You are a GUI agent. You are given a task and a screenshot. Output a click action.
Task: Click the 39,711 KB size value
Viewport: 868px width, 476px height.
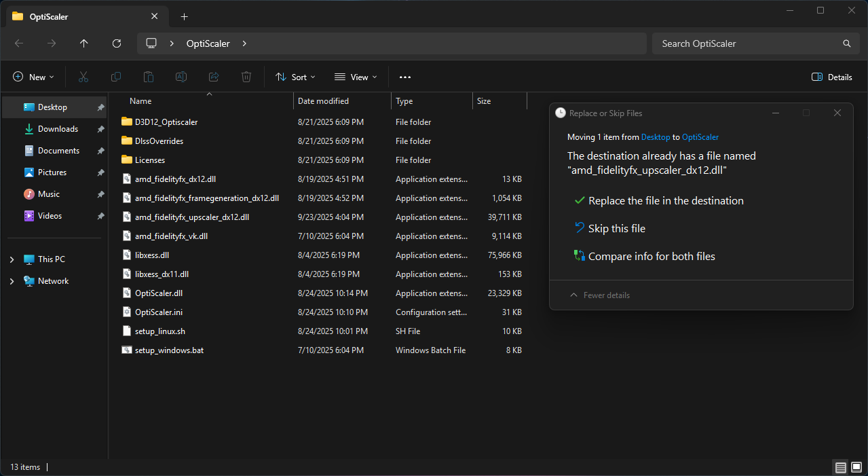[506, 217]
